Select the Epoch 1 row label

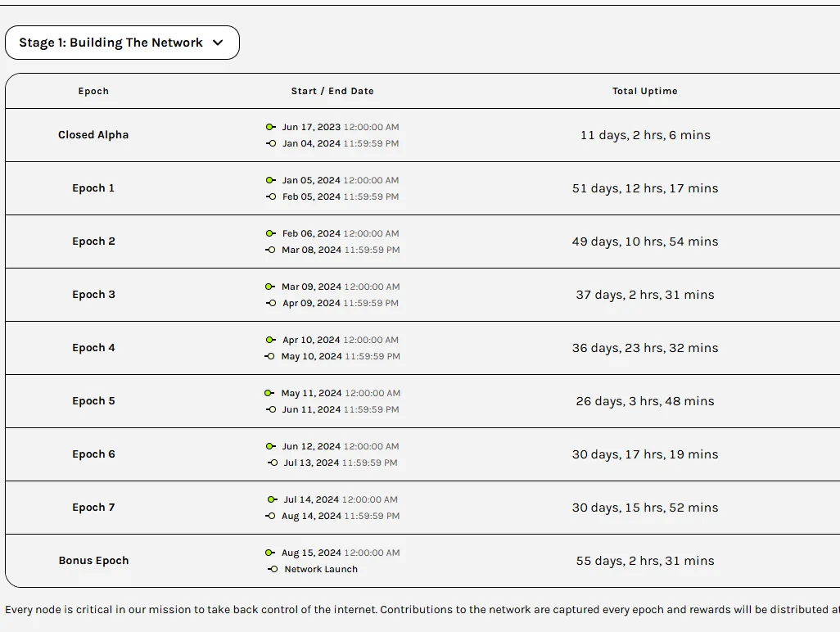click(x=93, y=188)
